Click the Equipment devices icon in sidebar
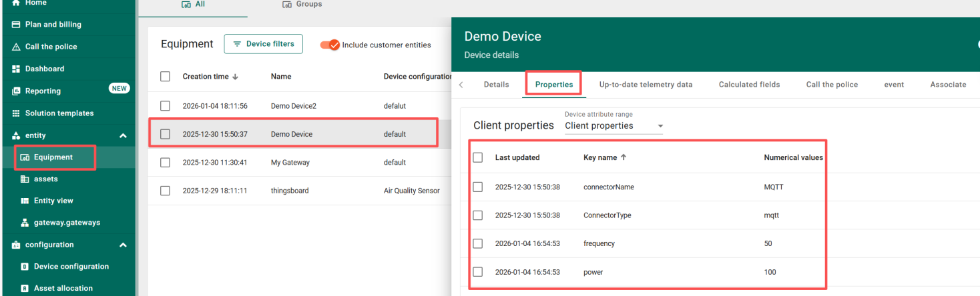Image resolution: width=980 pixels, height=296 pixels. coord(25,157)
